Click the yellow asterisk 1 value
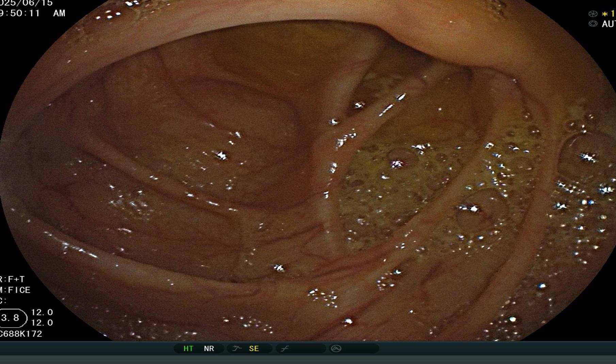 (x=609, y=14)
